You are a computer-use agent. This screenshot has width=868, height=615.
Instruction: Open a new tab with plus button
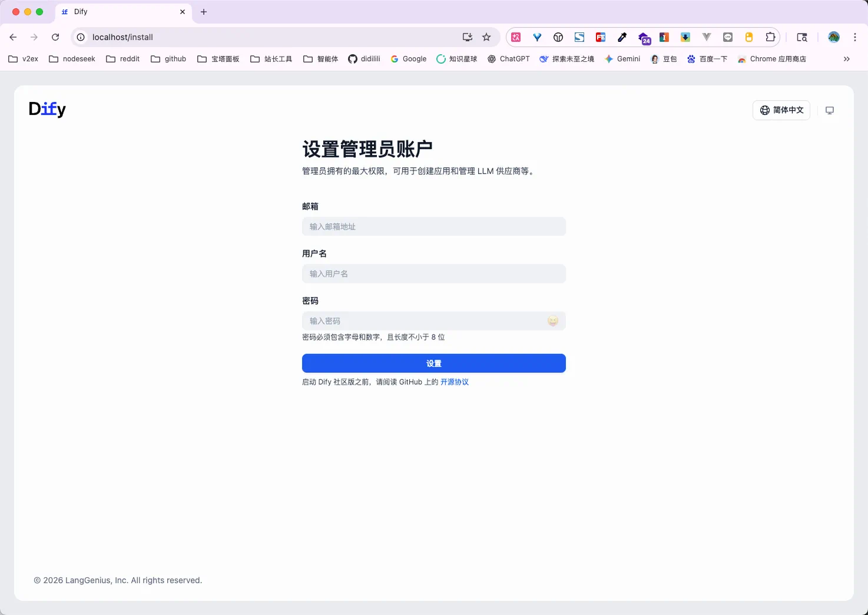pyautogui.click(x=204, y=12)
